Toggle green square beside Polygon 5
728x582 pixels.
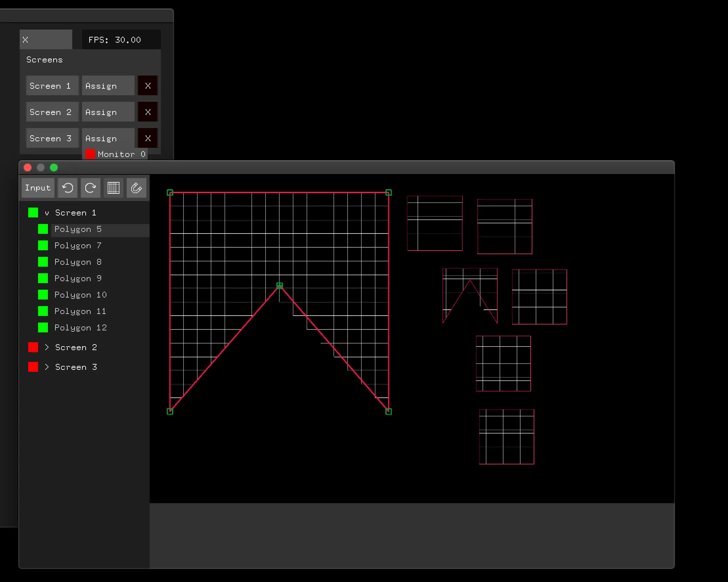pyautogui.click(x=43, y=229)
